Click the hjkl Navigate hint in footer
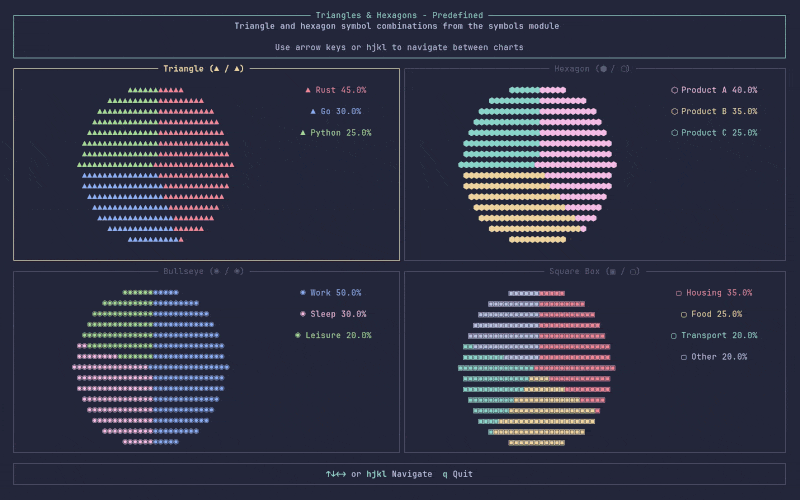800x500 pixels. [399, 474]
